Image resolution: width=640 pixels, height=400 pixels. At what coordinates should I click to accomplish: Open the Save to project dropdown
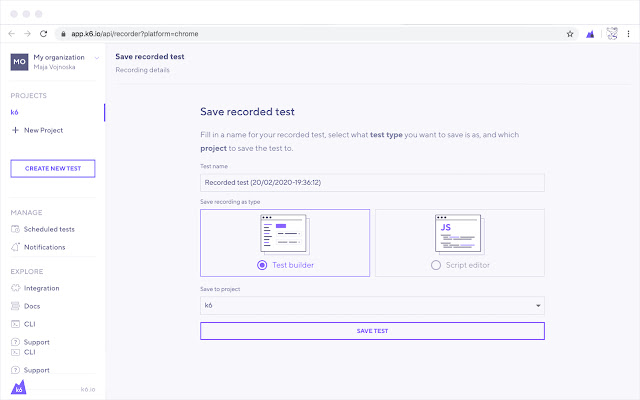point(372,305)
